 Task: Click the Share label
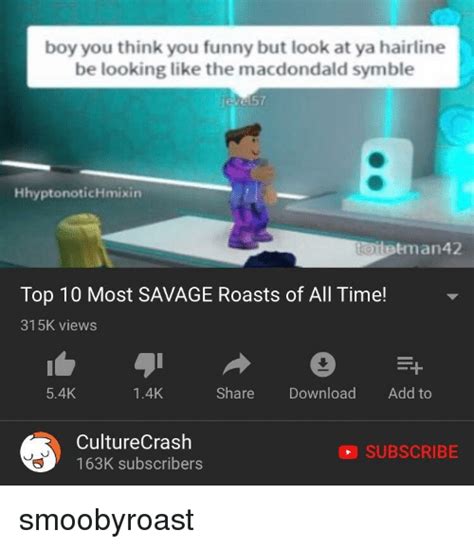point(235,394)
